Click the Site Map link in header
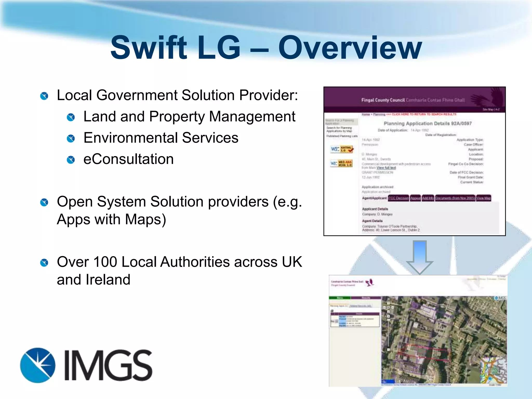The width and height of the screenshot is (532, 399). 488,110
